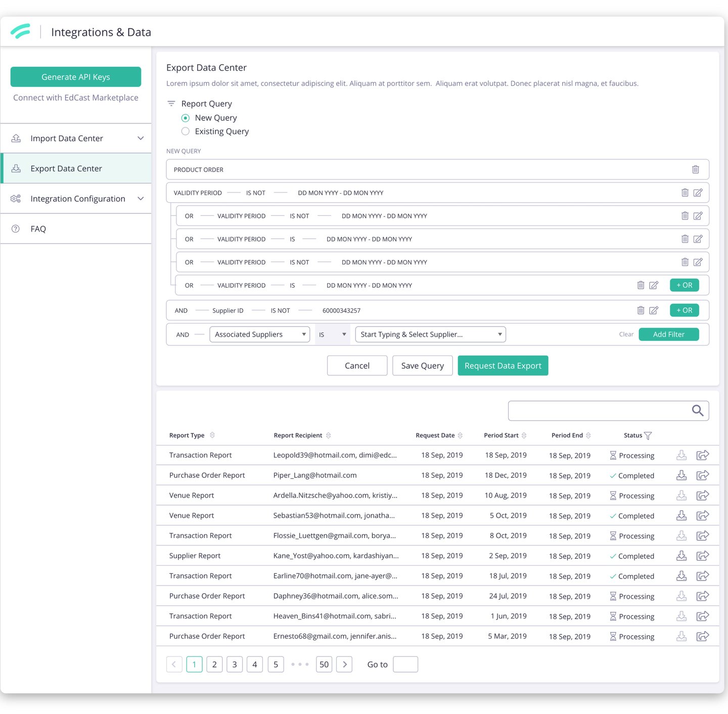Viewport: 728px width, 714px height.
Task: Download the Purchase Order Report for Piper_Lang
Action: point(681,475)
